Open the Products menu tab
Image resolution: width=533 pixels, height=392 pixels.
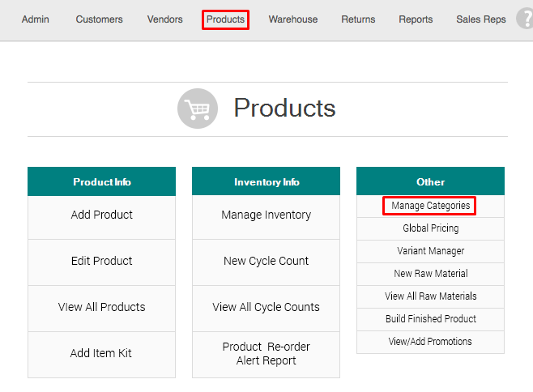pyautogui.click(x=225, y=19)
